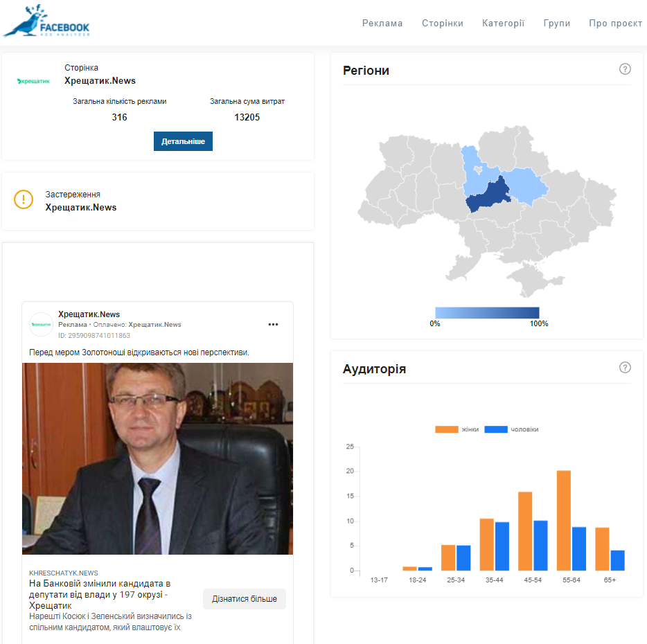Click the orange жінки legend swatch
Screen dimensions: 647x644
(x=447, y=429)
